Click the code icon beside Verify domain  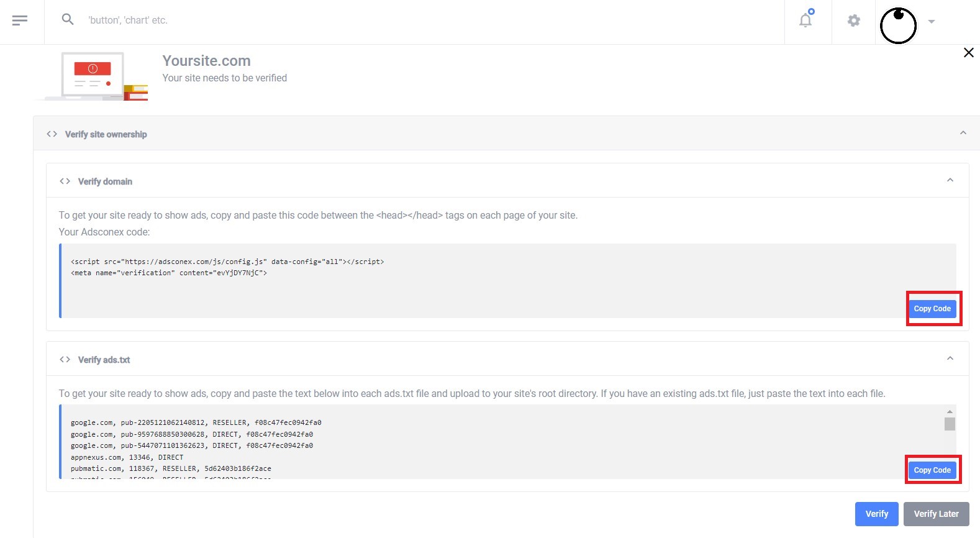tap(65, 181)
